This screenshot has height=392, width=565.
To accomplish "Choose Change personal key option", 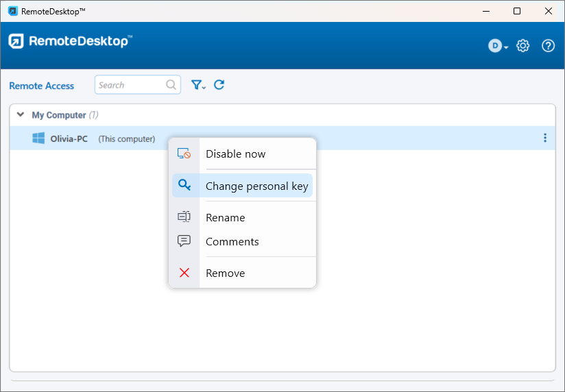I will pos(256,186).
